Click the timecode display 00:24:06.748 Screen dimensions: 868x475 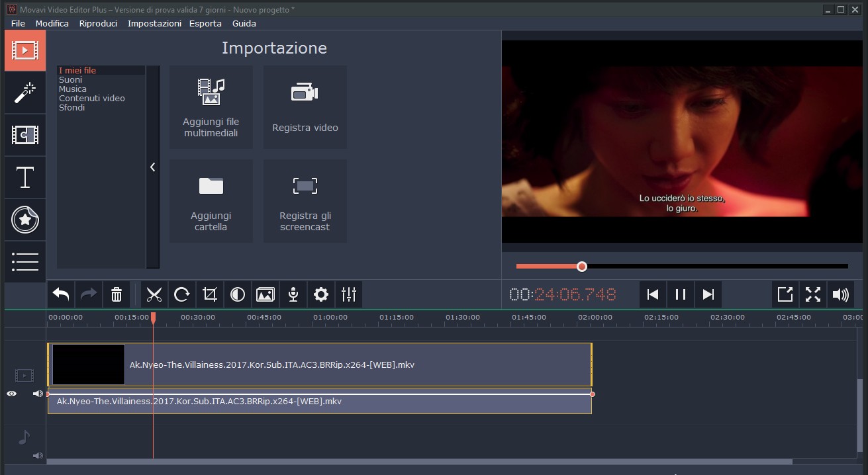563,294
